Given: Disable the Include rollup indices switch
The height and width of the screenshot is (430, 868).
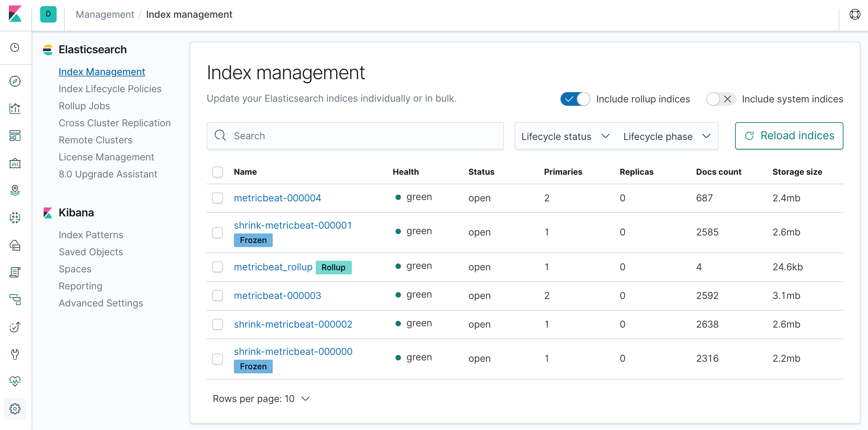Looking at the screenshot, I should (575, 99).
